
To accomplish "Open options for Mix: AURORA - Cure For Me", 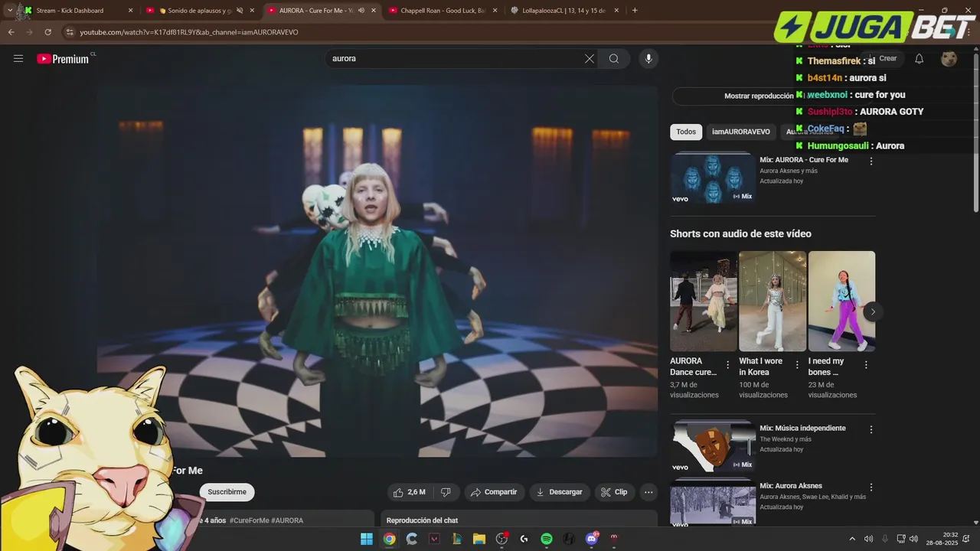I will pos(871,161).
